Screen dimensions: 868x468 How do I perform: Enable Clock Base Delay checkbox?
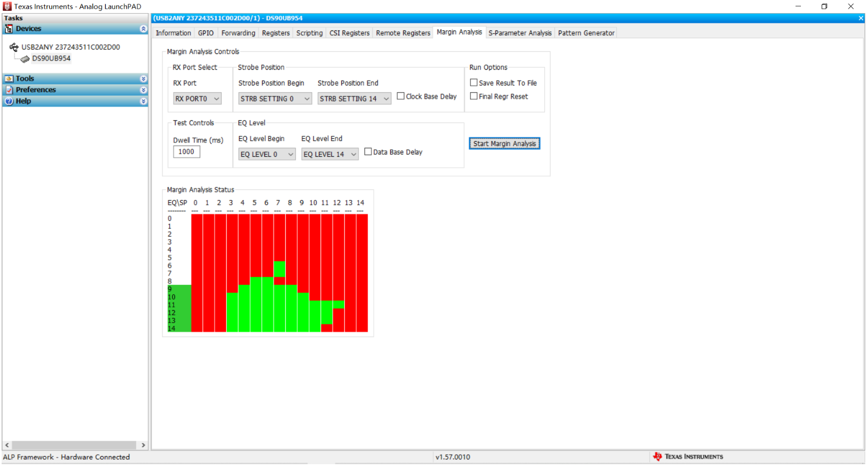[x=401, y=96]
